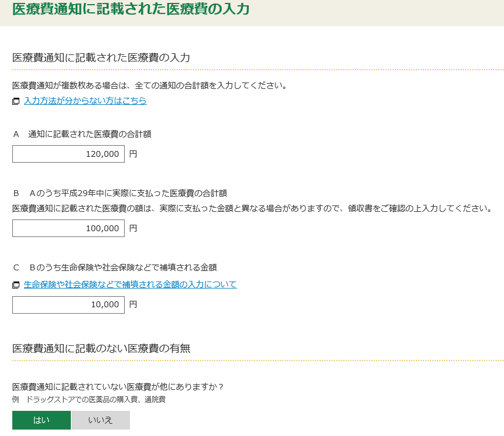This screenshot has width=504, height=436.
Task: Click label A 通知に記載された医療費の合計額
Action: pyautogui.click(x=83, y=134)
